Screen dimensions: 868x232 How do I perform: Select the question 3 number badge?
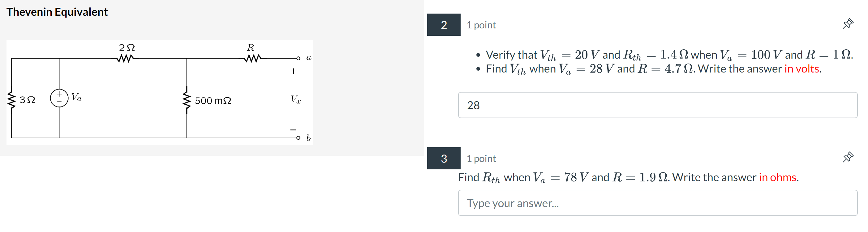pyautogui.click(x=444, y=158)
